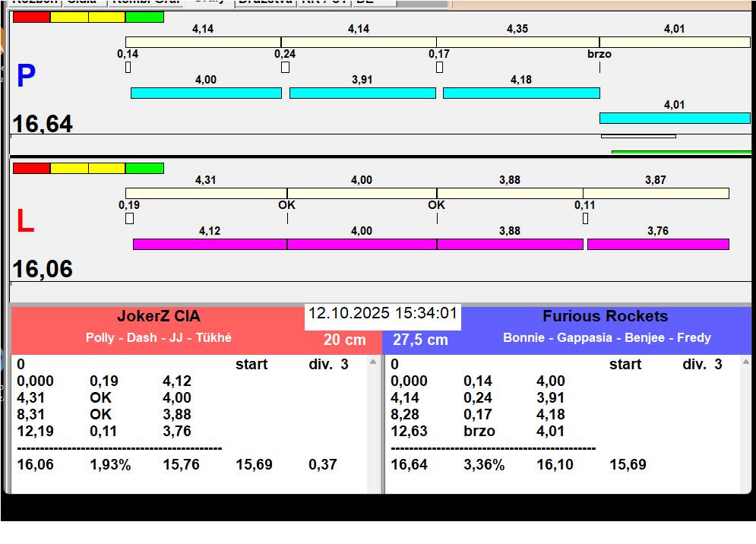The width and height of the screenshot is (756, 544).
Task: Click the 8,31 cell in JokerZ results table
Action: coord(31,414)
